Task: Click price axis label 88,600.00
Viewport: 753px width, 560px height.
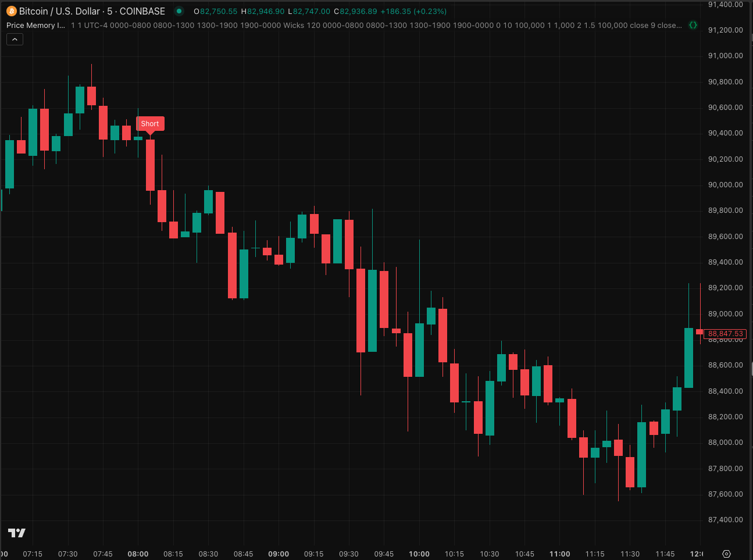Action: point(725,365)
